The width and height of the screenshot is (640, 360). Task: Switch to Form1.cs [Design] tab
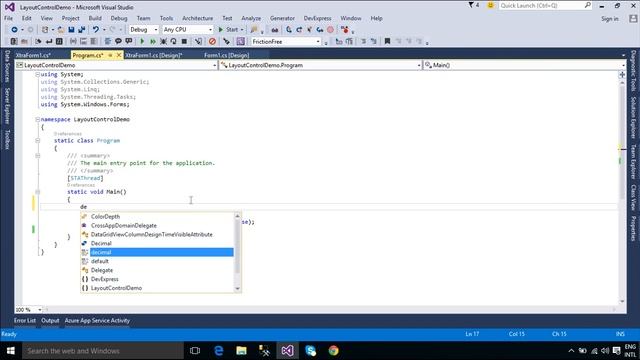pyautogui.click(x=227, y=55)
